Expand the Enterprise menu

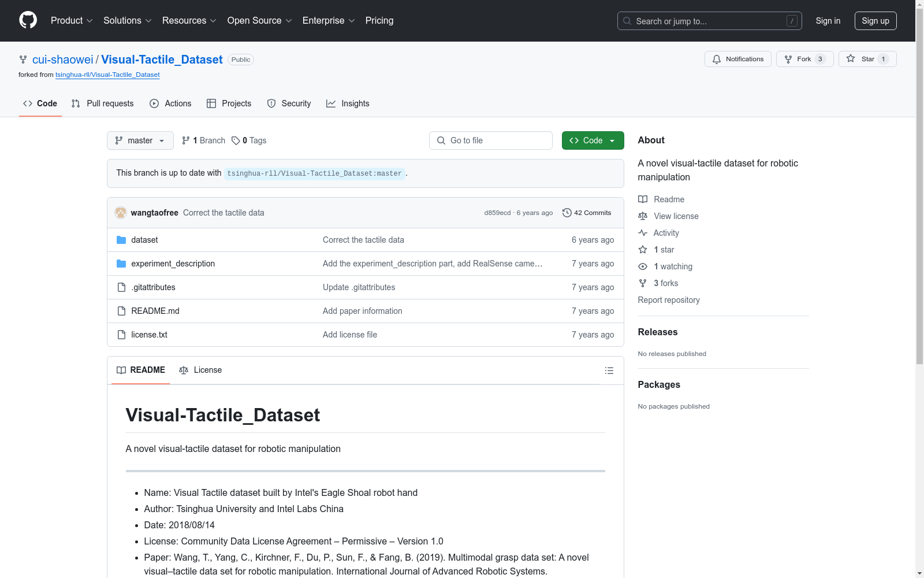329,21
